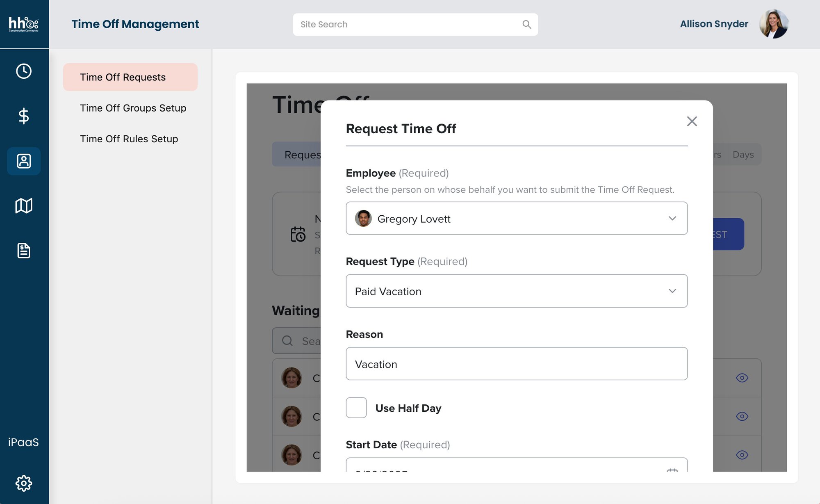Viewport: 820px width, 504px height.
Task: Expand the Employee dropdown showing Gregory Lovett
Action: pos(516,219)
